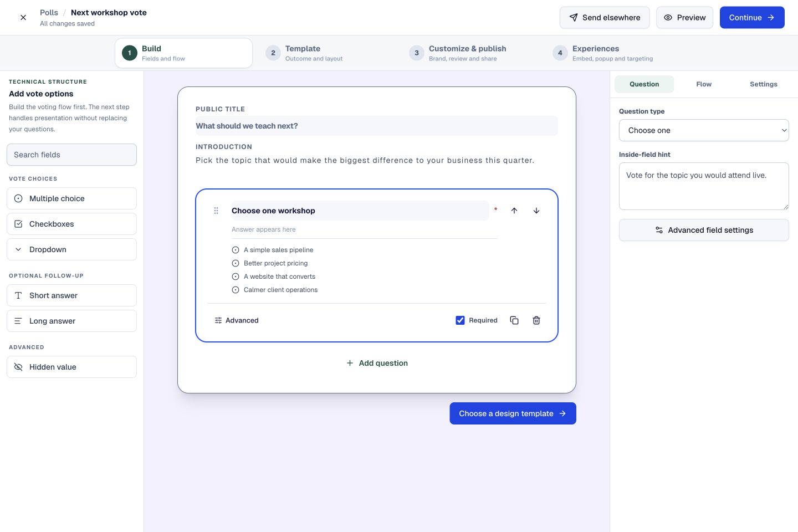The image size is (798, 532).
Task: Click Choose a design template
Action: [513, 413]
